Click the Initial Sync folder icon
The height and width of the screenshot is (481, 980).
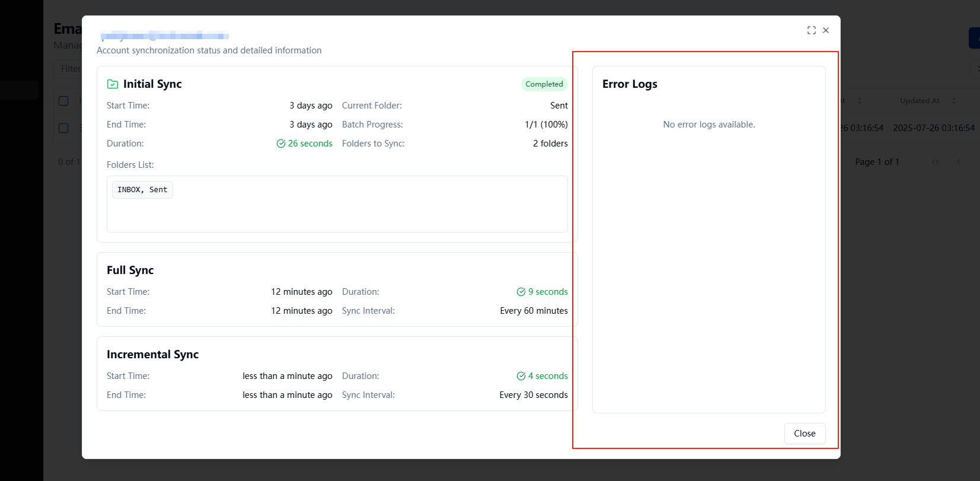(x=113, y=84)
